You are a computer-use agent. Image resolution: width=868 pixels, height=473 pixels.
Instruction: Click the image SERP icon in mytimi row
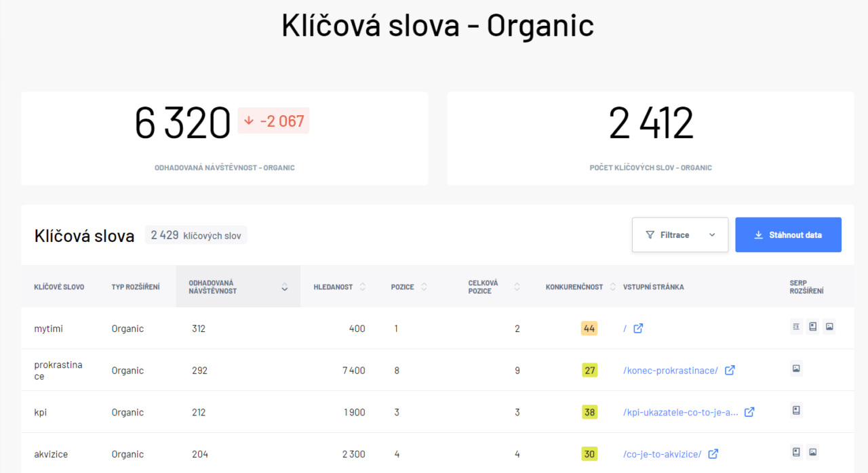829,327
